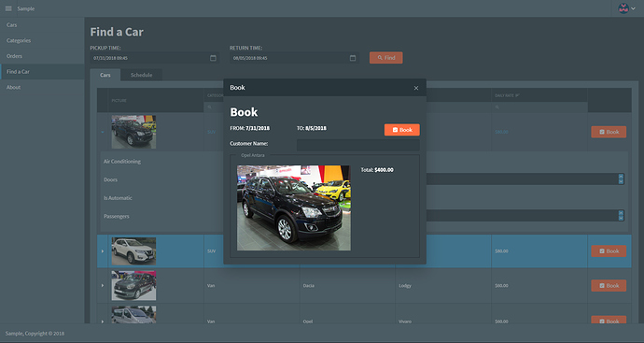
Task: Expand the Dacia Lodgy row
Action: click(103, 285)
